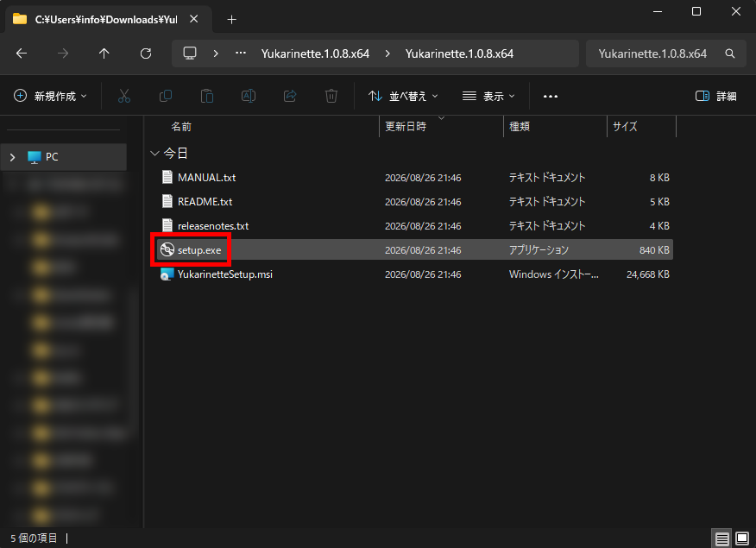Screen dimensions: 756x548
Task: Select PC in the navigation pane
Action: pos(64,157)
